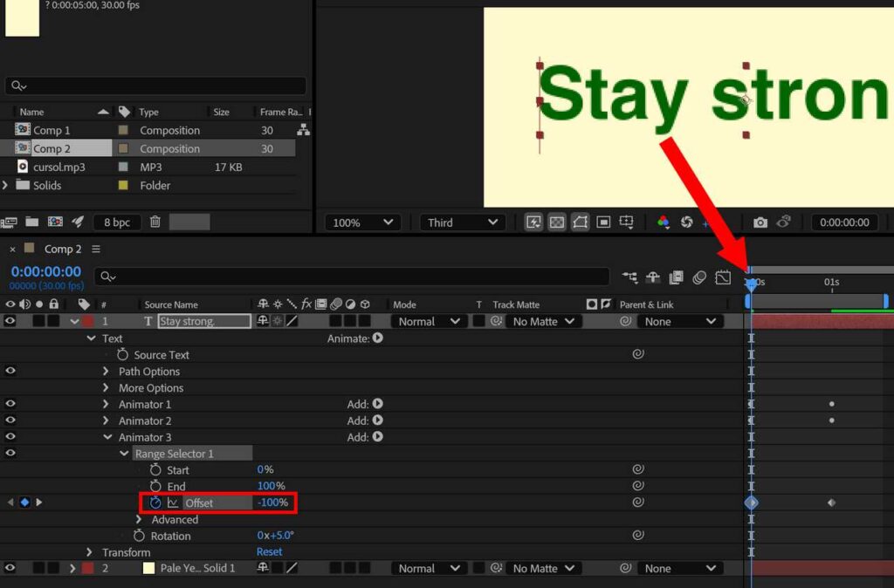The width and height of the screenshot is (894, 588).
Task: Toggle transparency grid in viewer
Action: point(556,222)
